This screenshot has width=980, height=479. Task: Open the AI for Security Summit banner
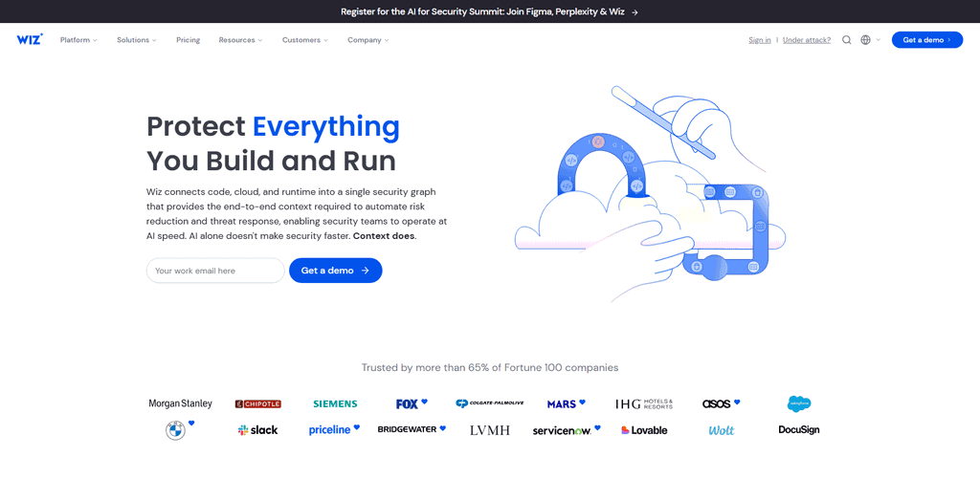[x=489, y=11]
